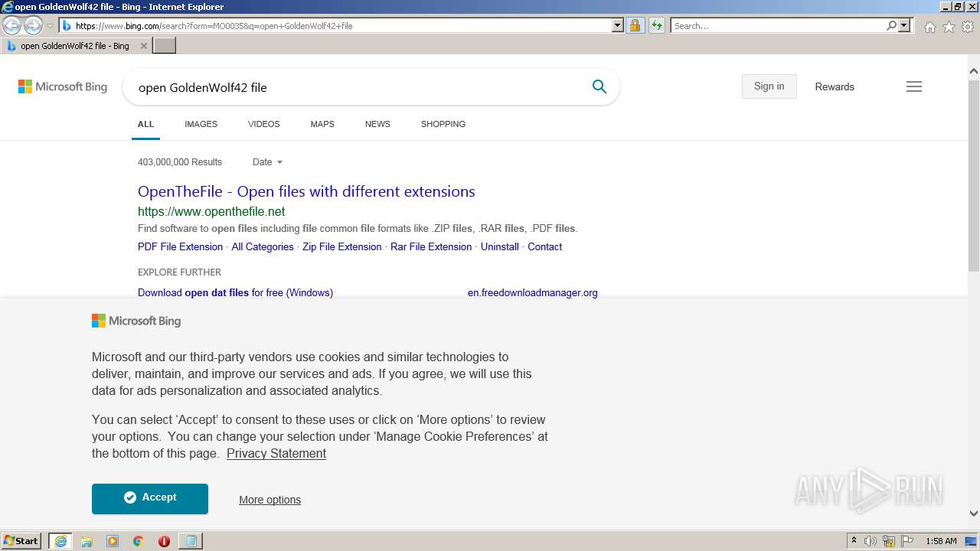Switch to the NEWS tab
Screen dimensions: 980x551
(x=377, y=124)
